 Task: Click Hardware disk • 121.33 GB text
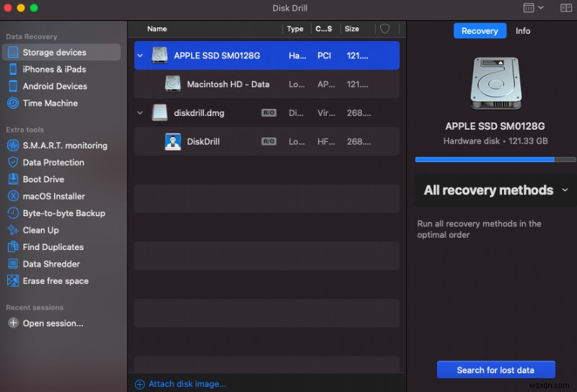(495, 141)
